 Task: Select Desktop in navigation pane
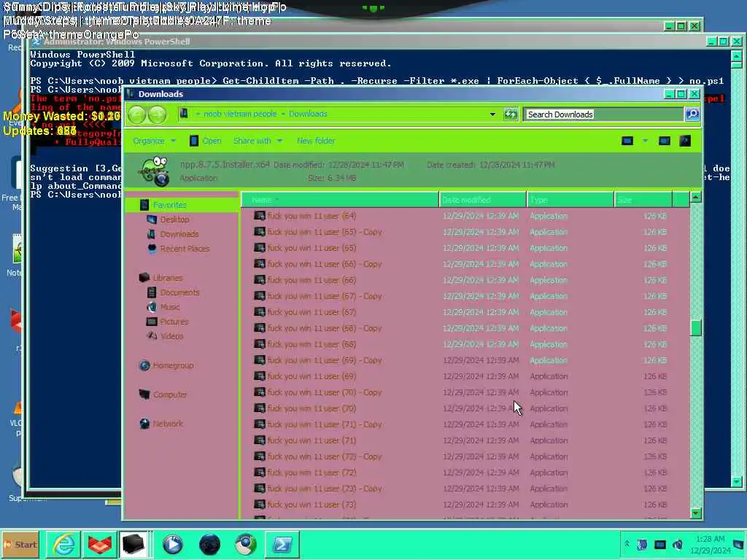click(x=174, y=219)
